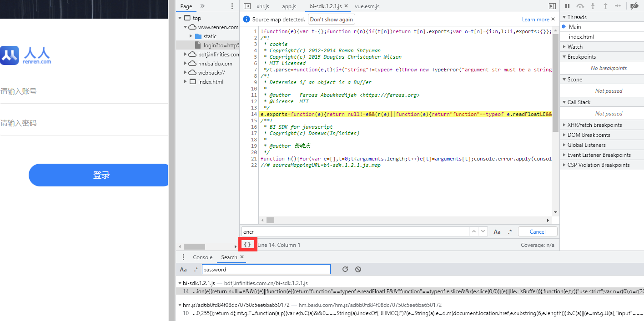Go to next find match
The height and width of the screenshot is (321, 644).
click(483, 231)
